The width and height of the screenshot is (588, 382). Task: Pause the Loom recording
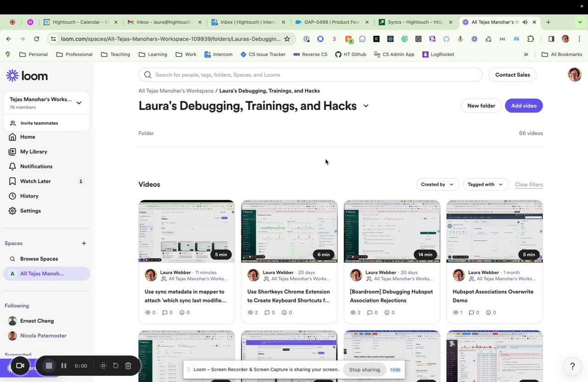64,366
